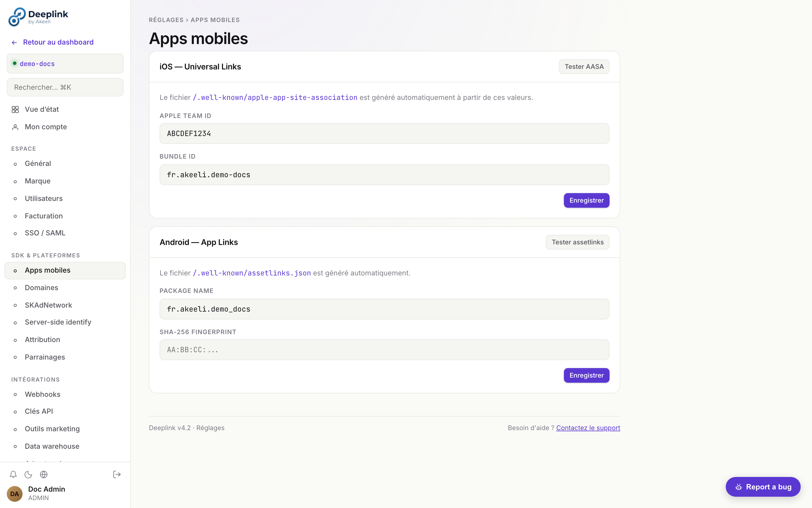Viewport: 812px width, 508px height.
Task: Open Domaines settings
Action: [x=65, y=288]
